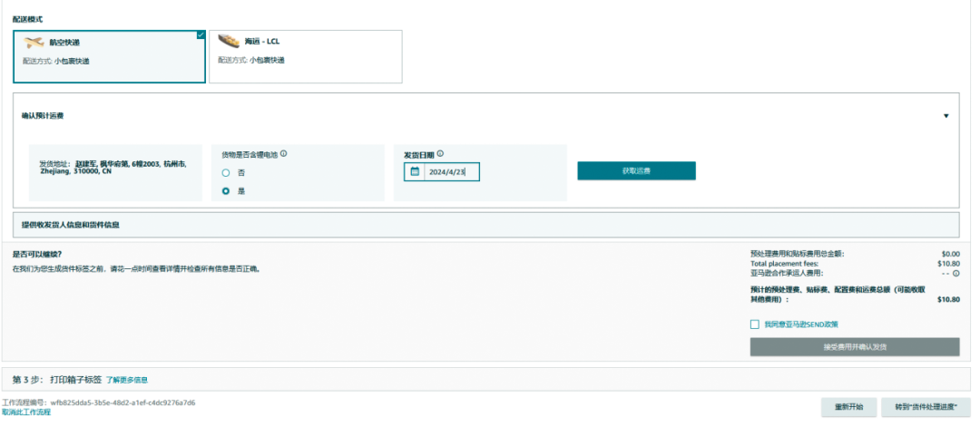Viewport: 980px width, 426px height.
Task: Click 转到"货件处理进度" button
Action: coord(926,407)
